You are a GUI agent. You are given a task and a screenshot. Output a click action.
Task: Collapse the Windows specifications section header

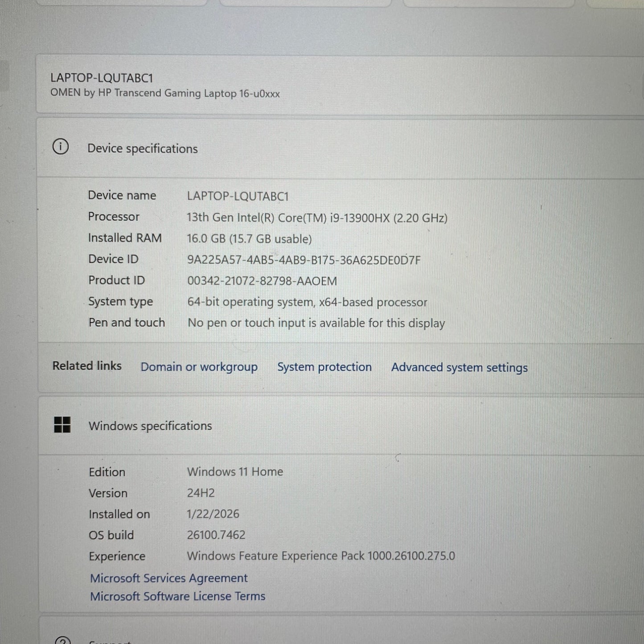click(339, 426)
